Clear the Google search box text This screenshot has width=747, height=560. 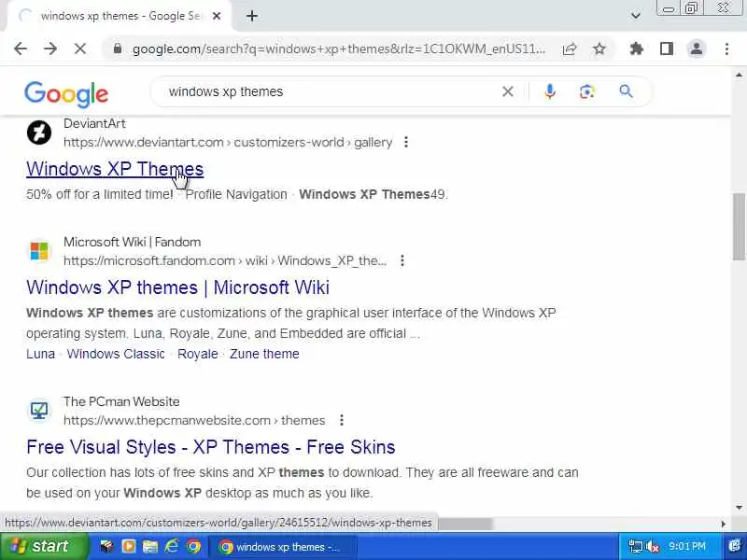508,91
